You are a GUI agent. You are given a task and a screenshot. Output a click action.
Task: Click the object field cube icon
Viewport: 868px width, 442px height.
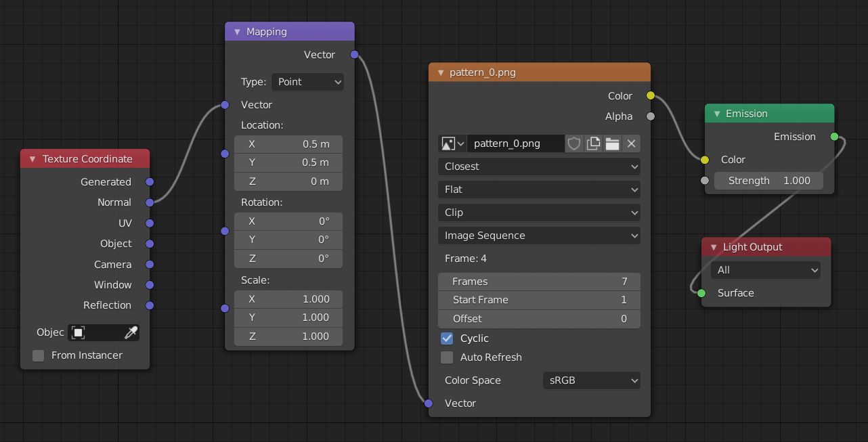tap(79, 332)
